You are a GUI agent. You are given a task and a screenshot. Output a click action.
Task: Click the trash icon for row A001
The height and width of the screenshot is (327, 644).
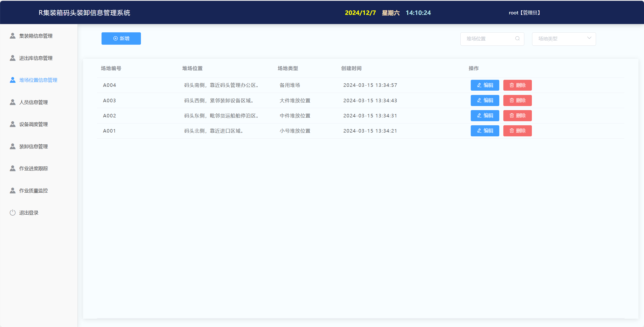pyautogui.click(x=511, y=131)
